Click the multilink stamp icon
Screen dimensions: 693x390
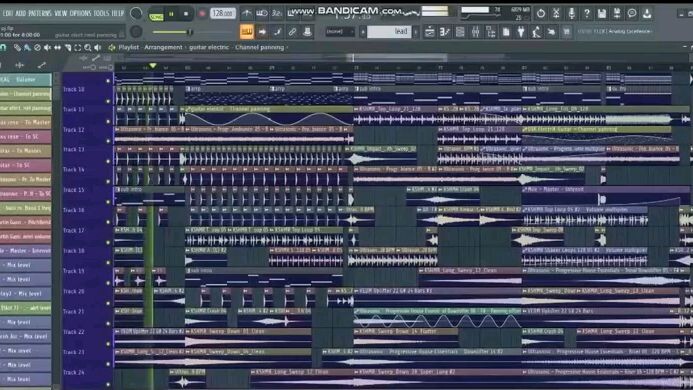[307, 31]
